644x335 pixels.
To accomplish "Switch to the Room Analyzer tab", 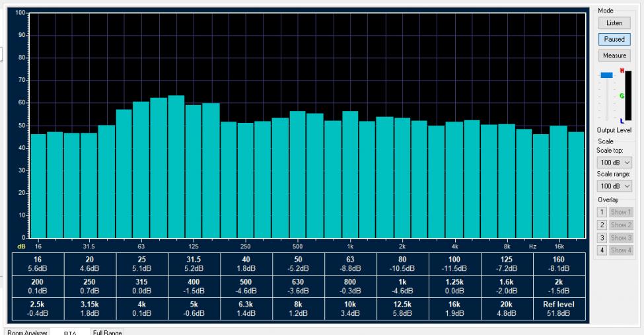I will point(27,332).
